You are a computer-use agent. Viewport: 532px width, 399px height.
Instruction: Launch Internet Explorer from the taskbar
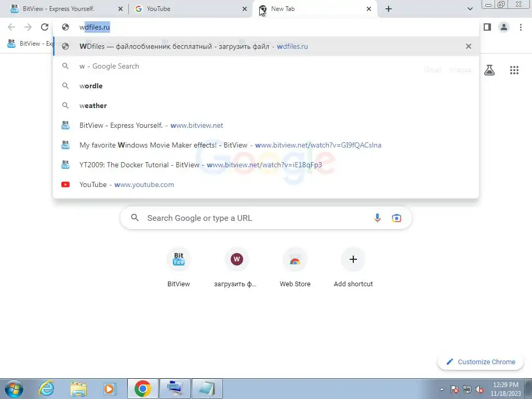(46, 389)
